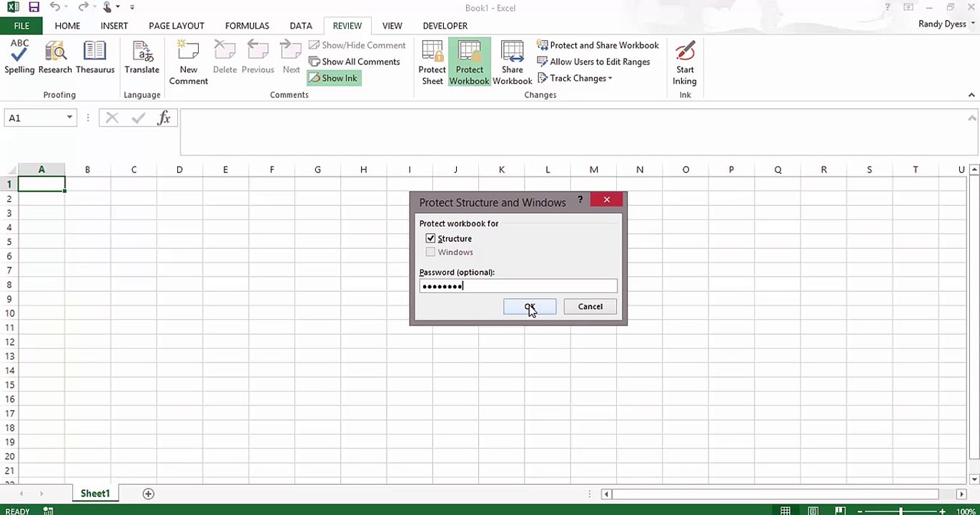Click the Password (optional) field
The height and width of the screenshot is (515, 980).
point(518,286)
